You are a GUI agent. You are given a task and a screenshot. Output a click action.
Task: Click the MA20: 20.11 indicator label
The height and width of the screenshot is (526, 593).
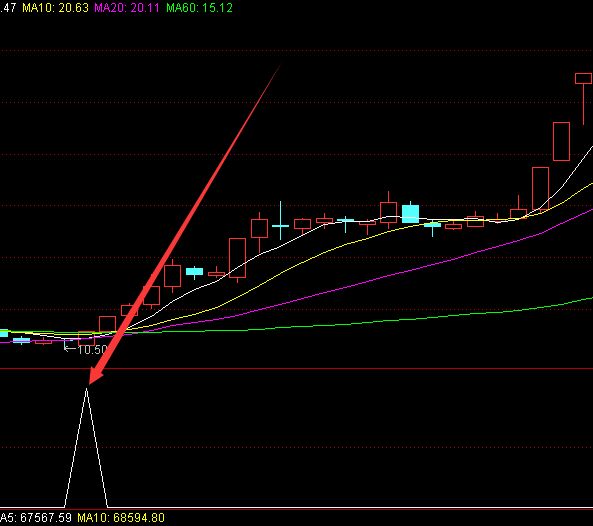tap(127, 8)
